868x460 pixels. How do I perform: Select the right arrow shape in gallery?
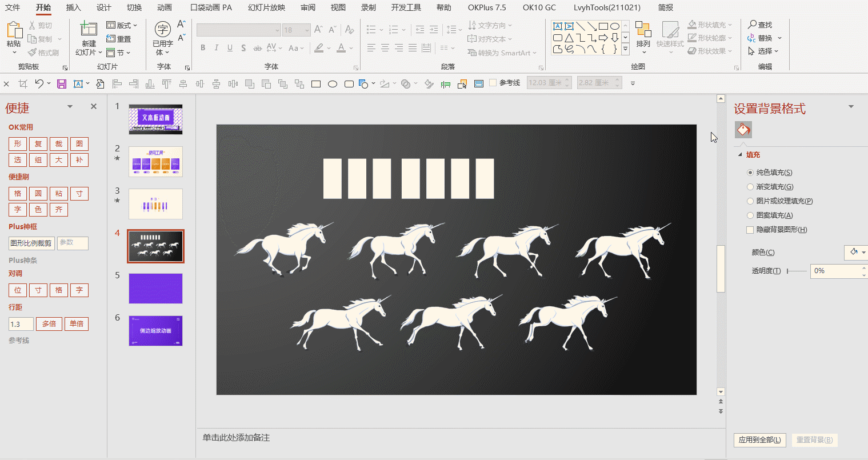click(603, 38)
